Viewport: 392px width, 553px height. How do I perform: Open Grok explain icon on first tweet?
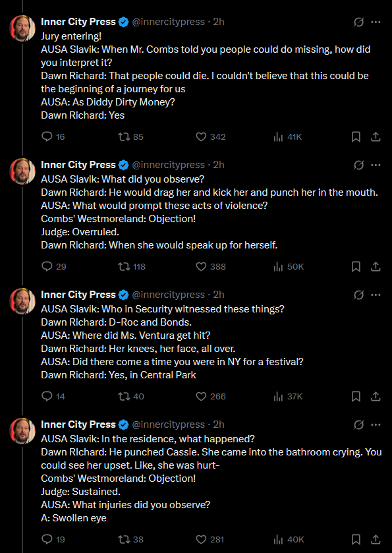click(x=358, y=22)
